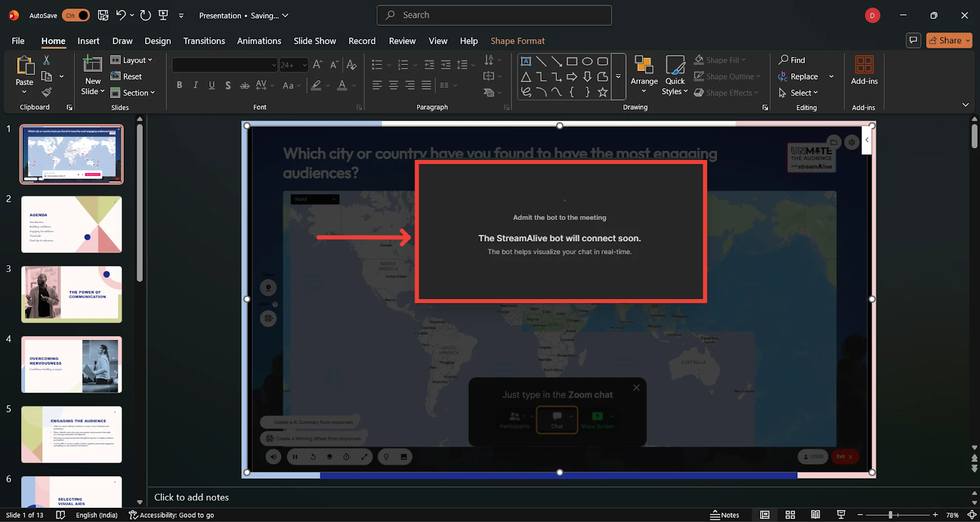The height and width of the screenshot is (522, 980).
Task: Open the Transitions tab
Action: point(204,41)
